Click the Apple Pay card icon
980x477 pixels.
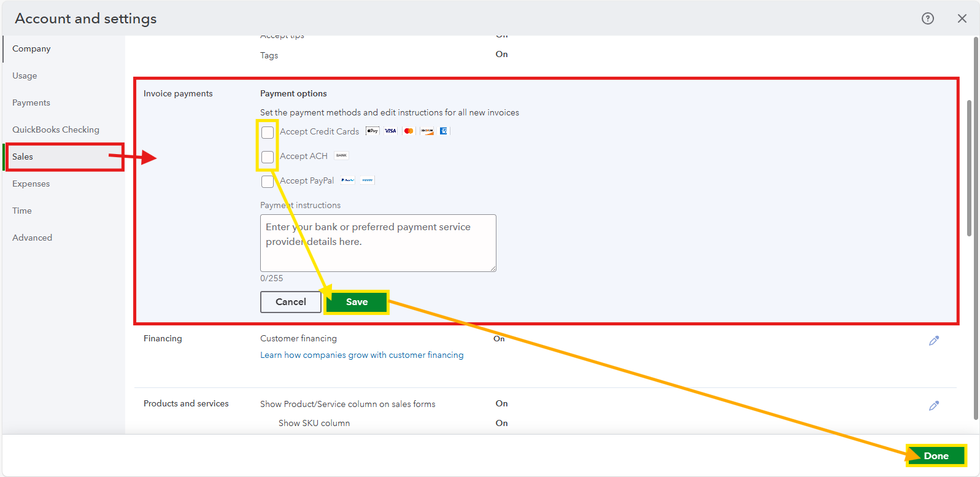(x=372, y=131)
